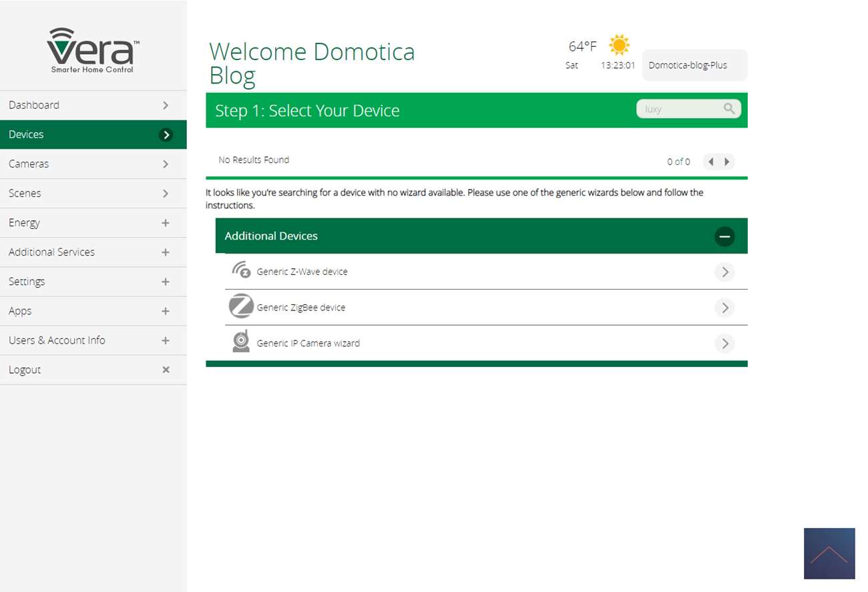The width and height of the screenshot is (868, 592).
Task: Click the Generic ZigBee device icon
Action: [x=241, y=307]
